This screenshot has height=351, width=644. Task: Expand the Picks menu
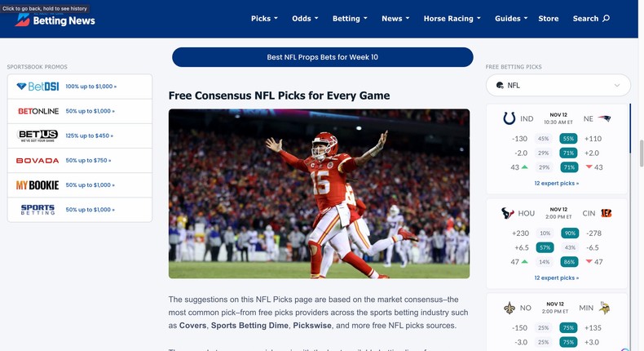[264, 19]
